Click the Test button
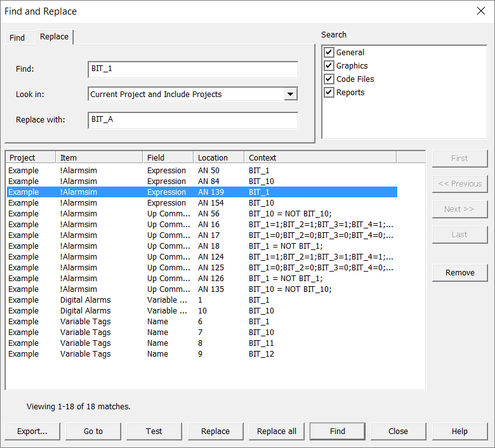Viewport: 495px width, 448px height. pos(154,432)
